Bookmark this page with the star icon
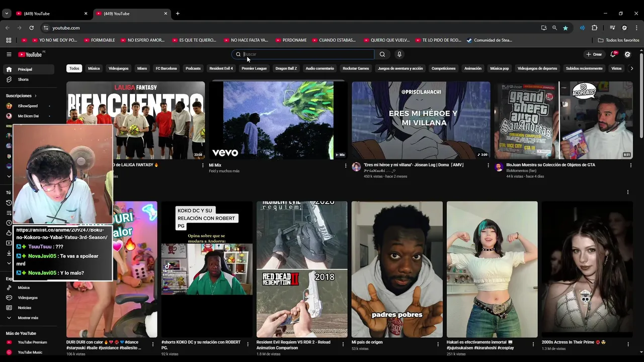This screenshot has width=644, height=362. (566, 28)
